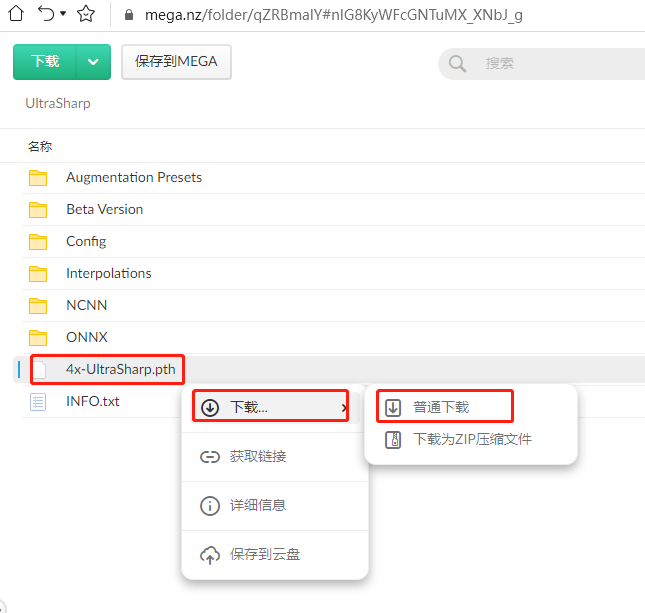Expand the 下载... submenu arrow
Image resolution: width=645 pixels, height=613 pixels.
pyautogui.click(x=343, y=408)
